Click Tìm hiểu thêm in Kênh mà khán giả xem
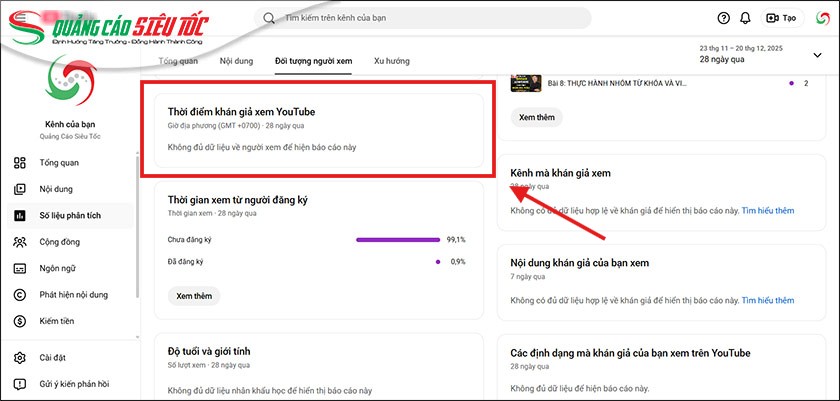 (x=768, y=211)
